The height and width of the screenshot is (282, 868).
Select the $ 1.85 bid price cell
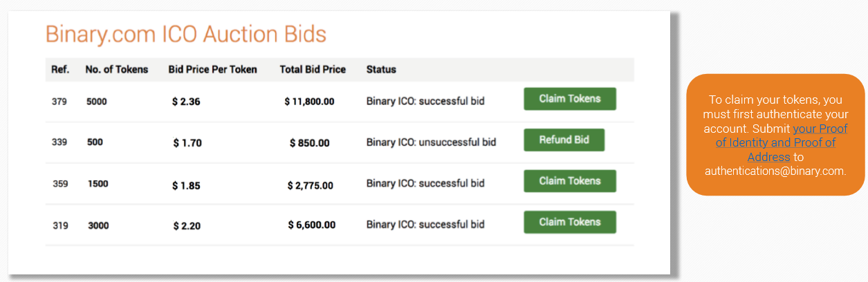[186, 185]
